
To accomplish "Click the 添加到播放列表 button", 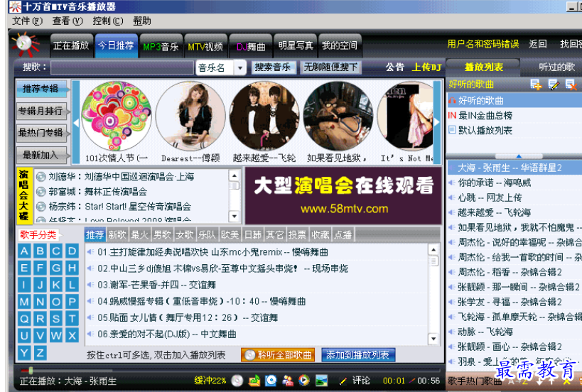I will (358, 355).
